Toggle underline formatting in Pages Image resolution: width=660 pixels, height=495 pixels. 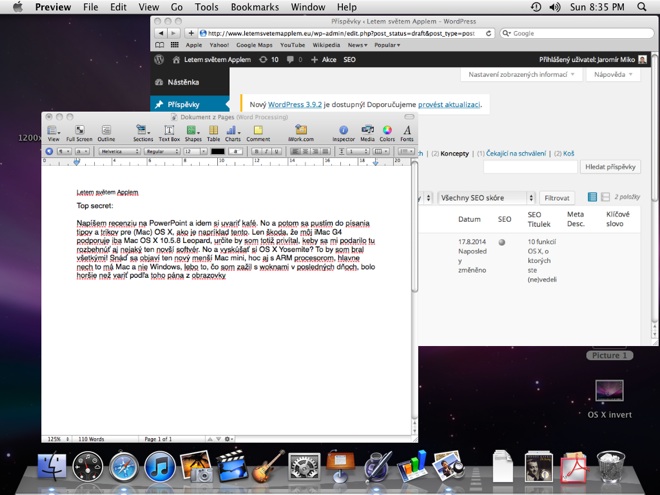[276, 151]
